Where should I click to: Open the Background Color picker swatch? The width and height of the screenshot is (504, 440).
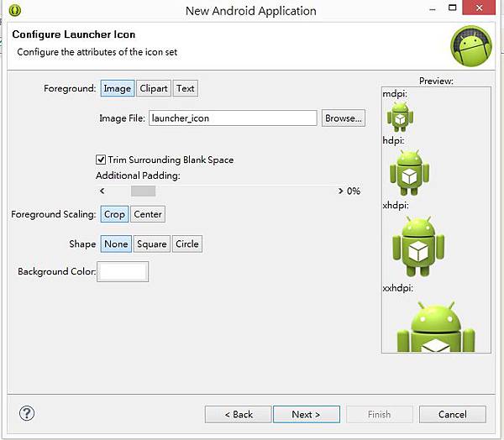[123, 271]
